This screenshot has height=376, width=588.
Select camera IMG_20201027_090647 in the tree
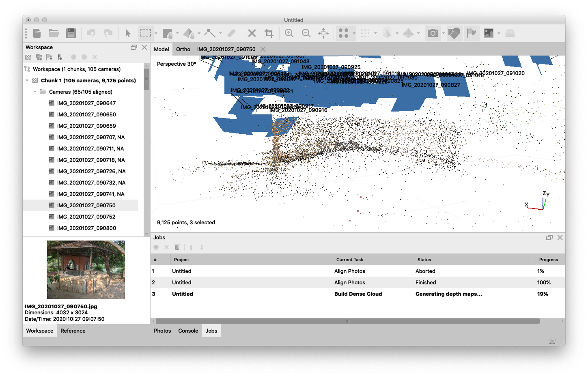(x=86, y=103)
